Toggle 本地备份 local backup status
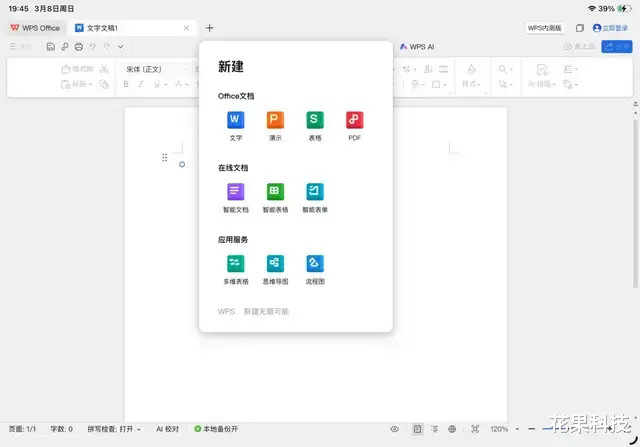The height and width of the screenshot is (447, 640). (x=216, y=429)
